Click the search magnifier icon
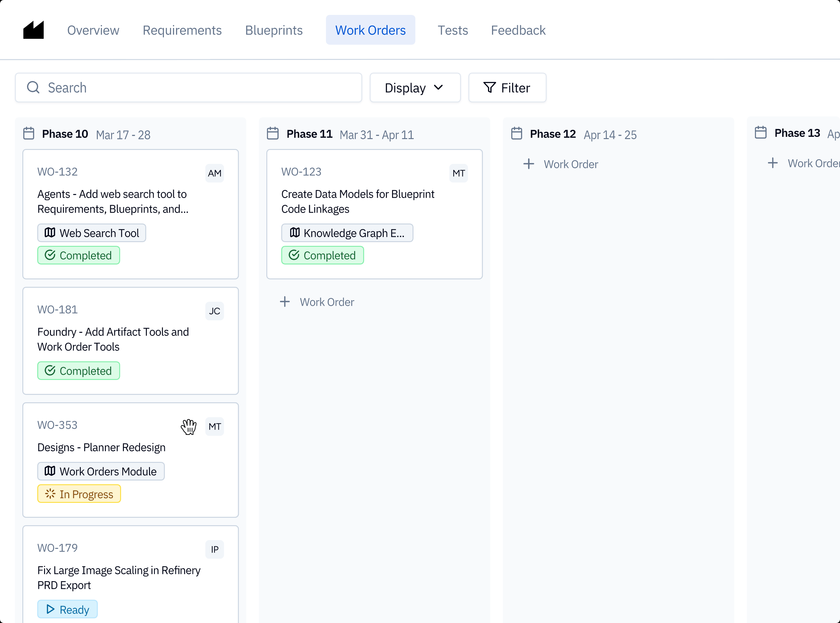 point(33,88)
